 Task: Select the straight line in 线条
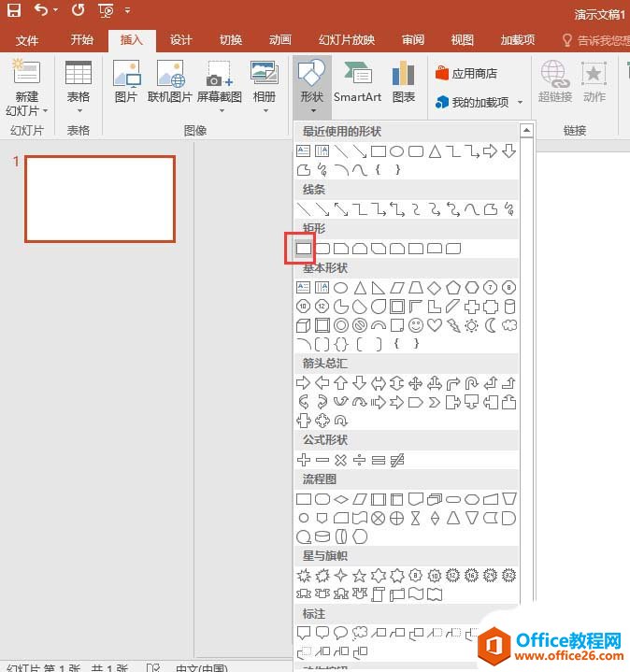304,209
